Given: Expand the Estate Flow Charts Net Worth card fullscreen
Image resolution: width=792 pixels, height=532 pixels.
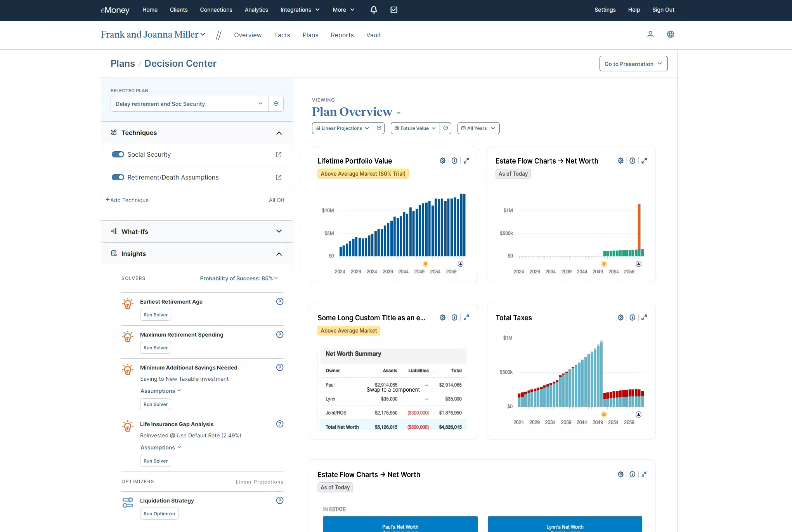Looking at the screenshot, I should click(645, 160).
